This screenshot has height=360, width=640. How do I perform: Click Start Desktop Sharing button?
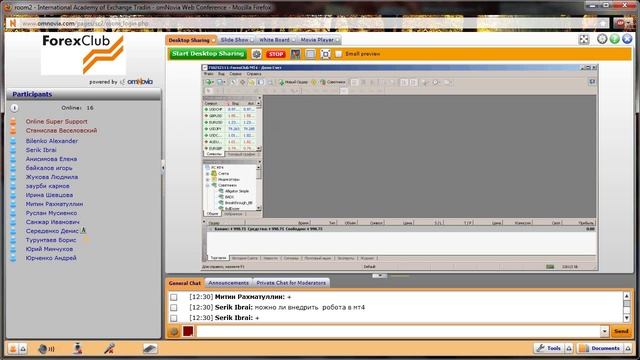click(x=208, y=54)
